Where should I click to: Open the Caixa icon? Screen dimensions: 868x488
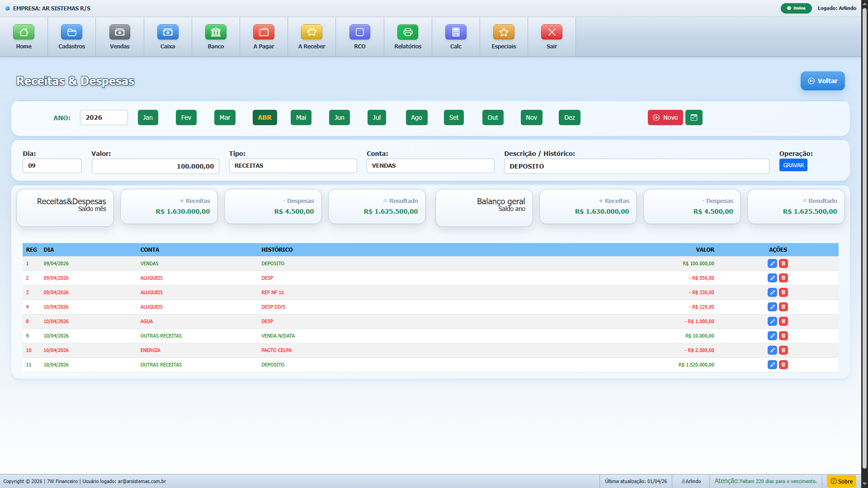click(x=168, y=32)
